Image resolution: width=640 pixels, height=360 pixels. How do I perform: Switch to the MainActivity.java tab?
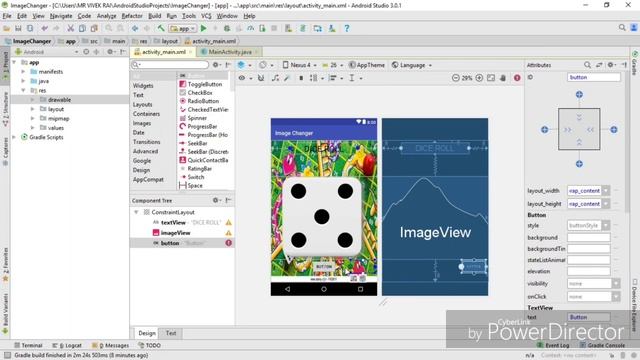(229, 52)
